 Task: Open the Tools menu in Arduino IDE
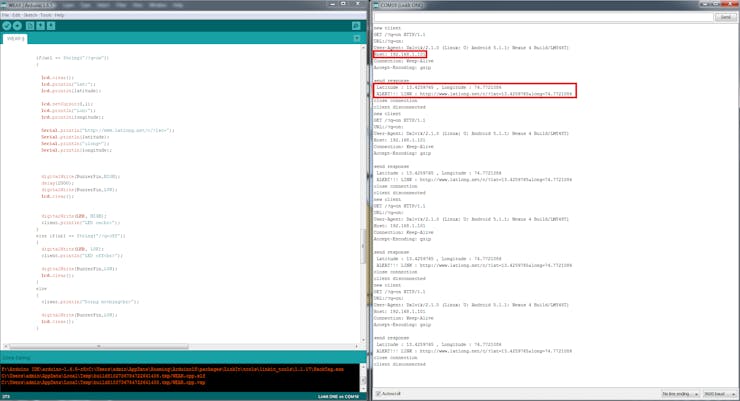[x=46, y=15]
